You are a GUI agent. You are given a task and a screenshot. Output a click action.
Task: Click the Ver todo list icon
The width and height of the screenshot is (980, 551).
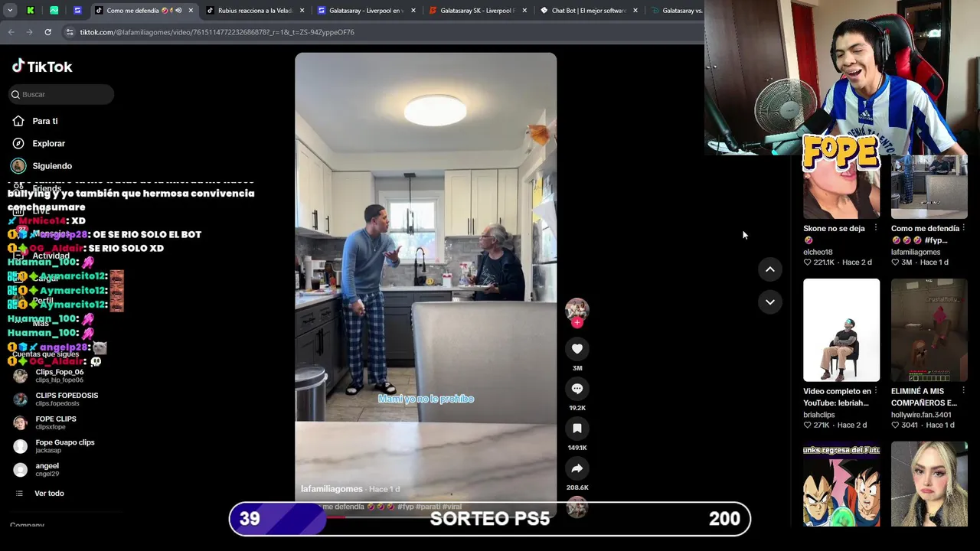19,494
